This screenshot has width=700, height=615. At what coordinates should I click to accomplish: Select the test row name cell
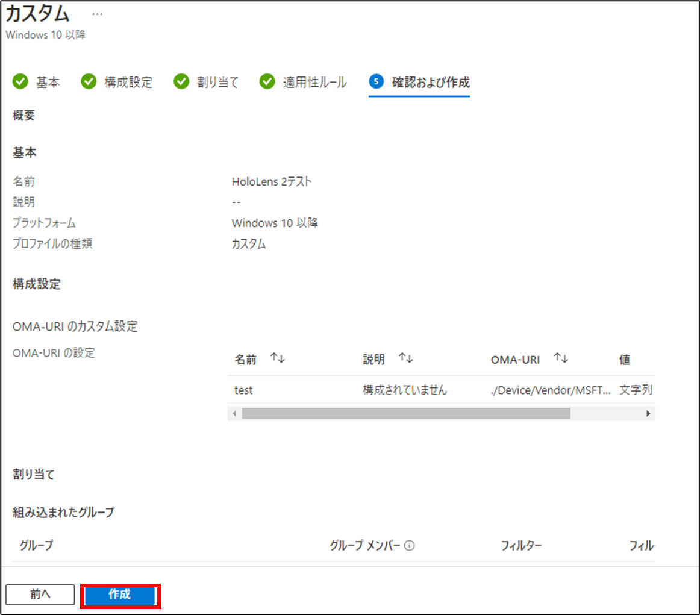click(243, 390)
